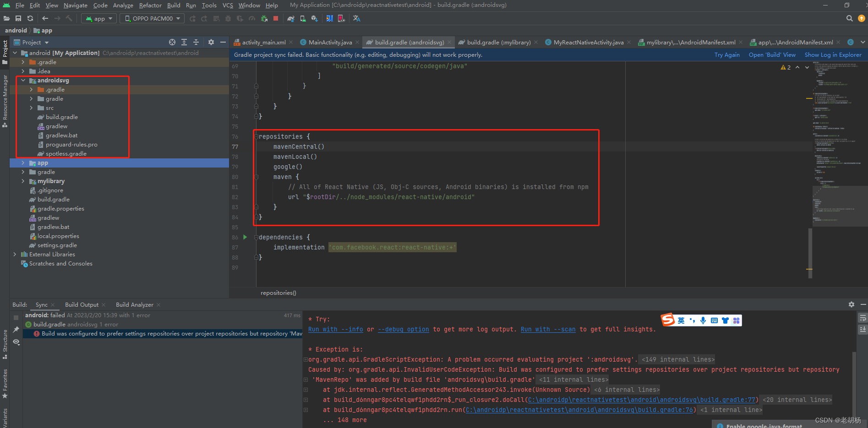
Task: Switch to the Build Output tab
Action: [x=82, y=304]
